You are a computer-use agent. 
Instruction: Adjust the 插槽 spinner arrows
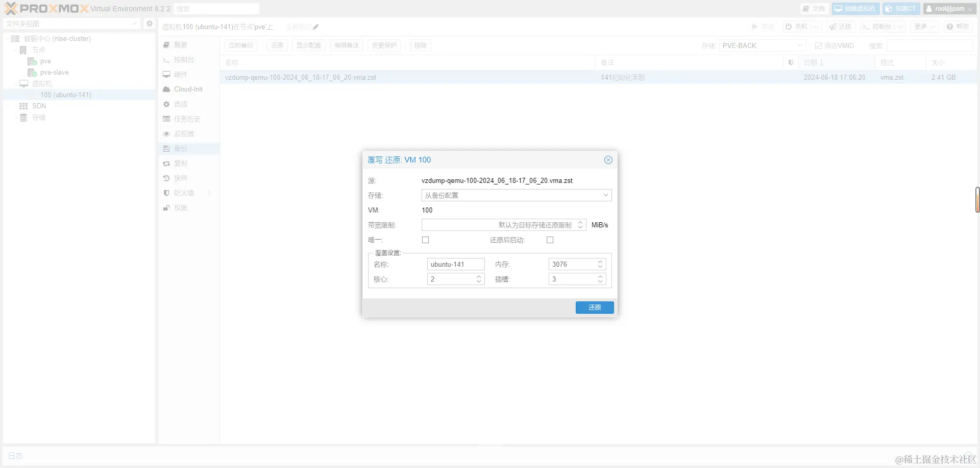(600, 279)
